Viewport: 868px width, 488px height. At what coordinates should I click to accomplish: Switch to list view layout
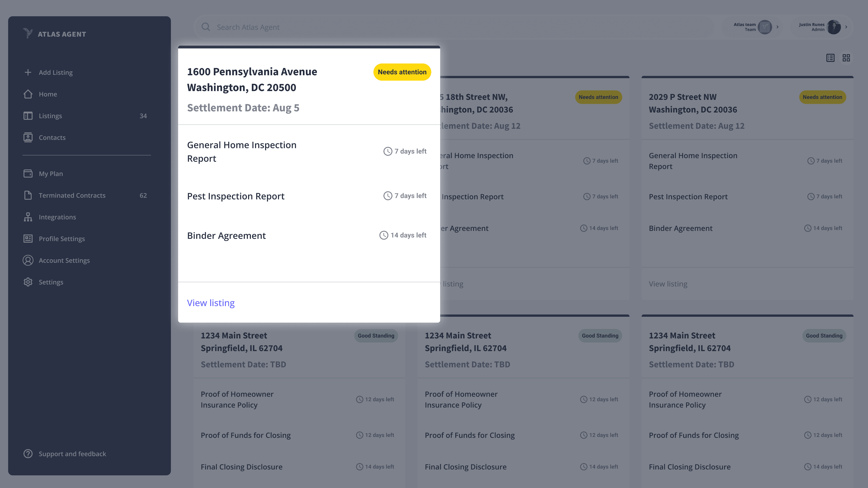[x=830, y=58]
